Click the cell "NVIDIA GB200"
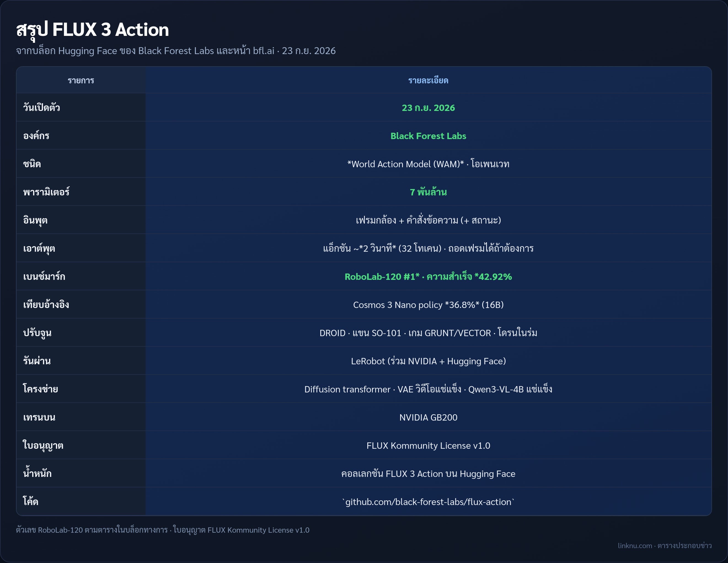The image size is (728, 563). pos(428,418)
